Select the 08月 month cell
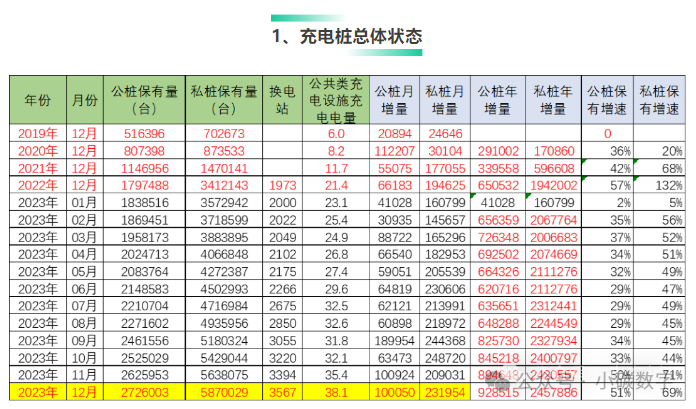The height and width of the screenshot is (409, 696). coord(85,323)
